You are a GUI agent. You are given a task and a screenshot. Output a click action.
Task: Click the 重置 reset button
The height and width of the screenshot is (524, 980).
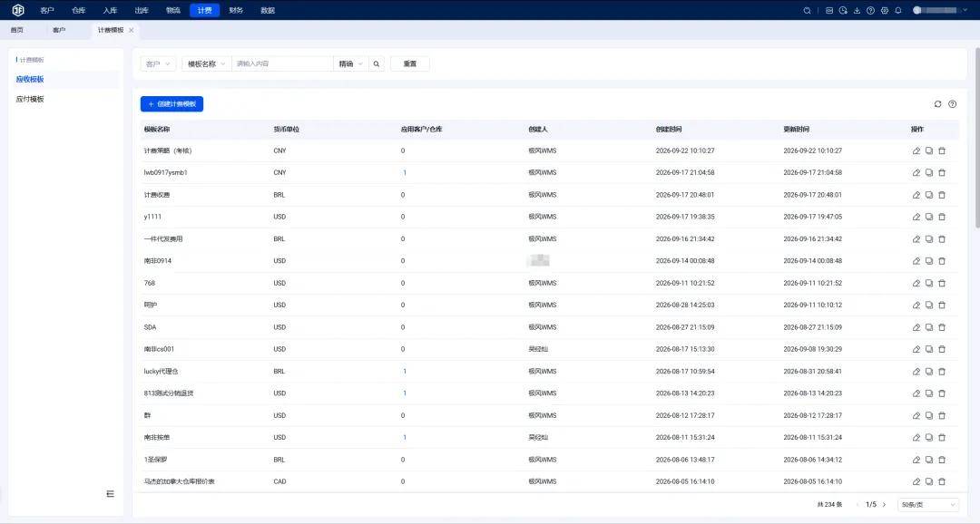(x=410, y=63)
